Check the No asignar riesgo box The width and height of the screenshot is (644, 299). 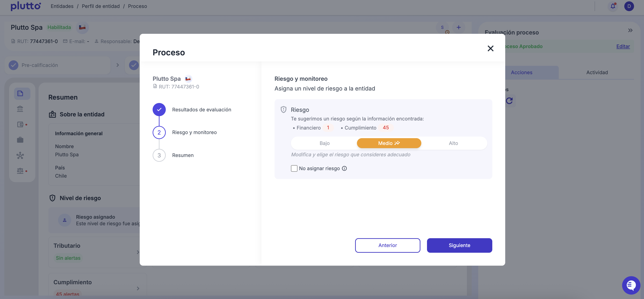pos(294,168)
